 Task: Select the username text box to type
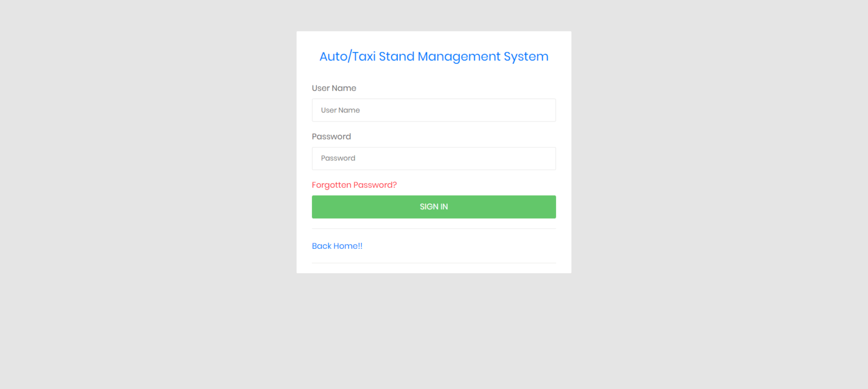[434, 110]
